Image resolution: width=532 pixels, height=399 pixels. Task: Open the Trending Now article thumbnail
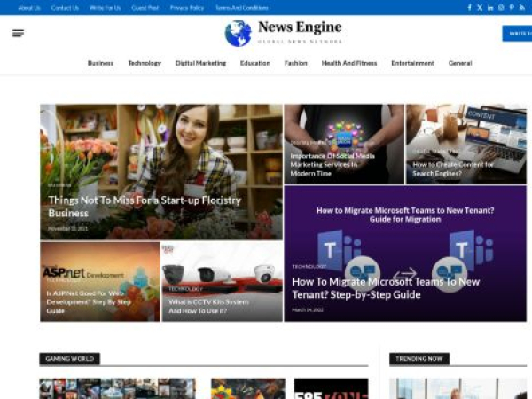[458, 388]
